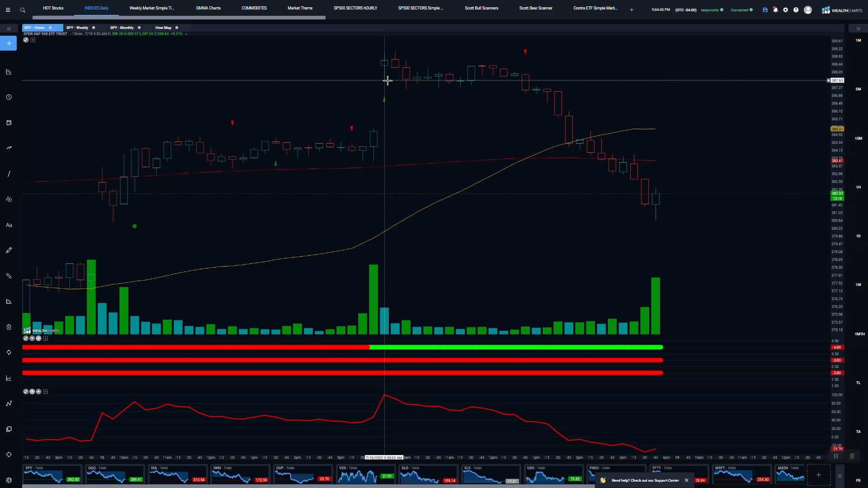Add an indicator to the price pane
The image size is (868, 488).
coord(33,40)
